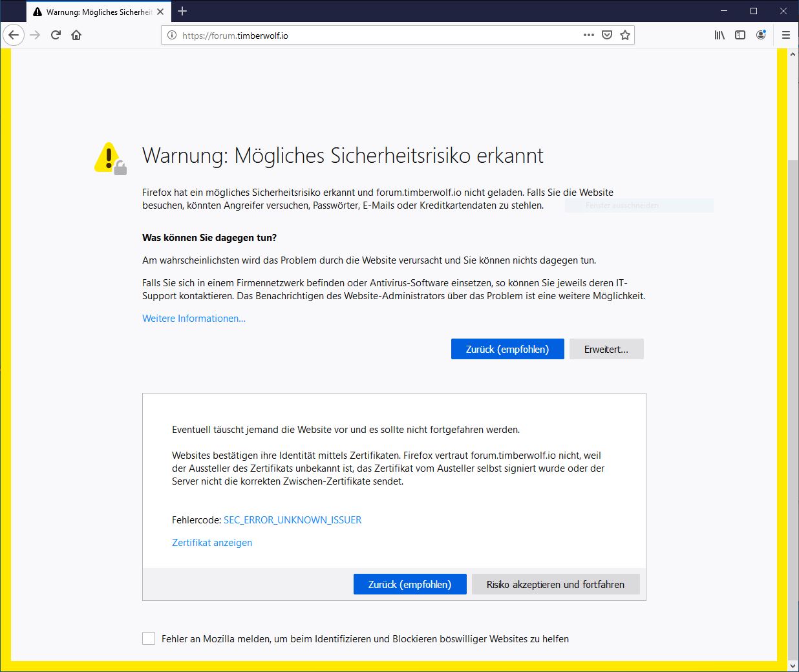The width and height of the screenshot is (799, 672).
Task: Select the Warnung: Mögliches Sicherheitsrisiko tab
Action: [98, 12]
